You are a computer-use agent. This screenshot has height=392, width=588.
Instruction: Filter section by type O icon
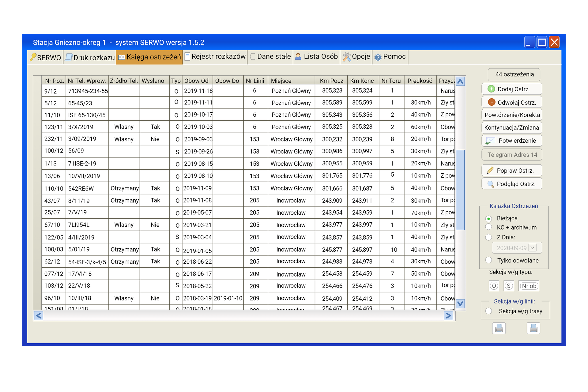click(x=494, y=286)
